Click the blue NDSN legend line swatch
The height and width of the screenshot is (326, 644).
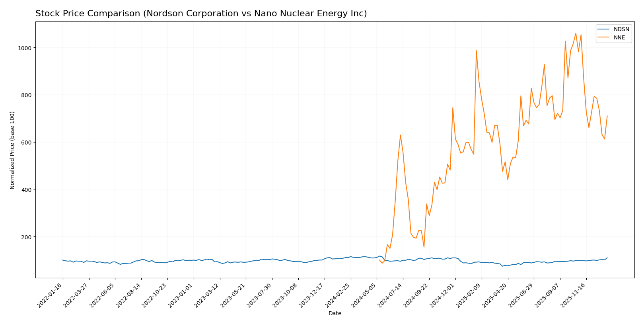pyautogui.click(x=604, y=29)
